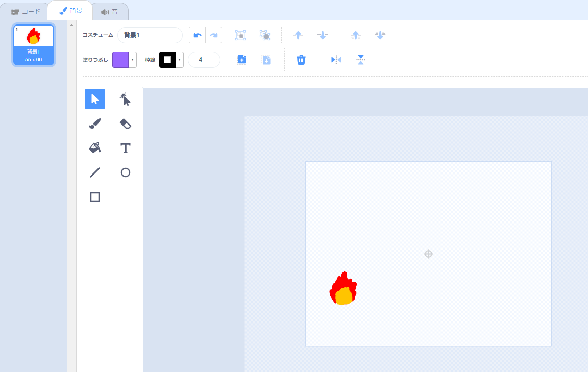The width and height of the screenshot is (588, 372).
Task: Flip the selection vertically
Action: [361, 60]
